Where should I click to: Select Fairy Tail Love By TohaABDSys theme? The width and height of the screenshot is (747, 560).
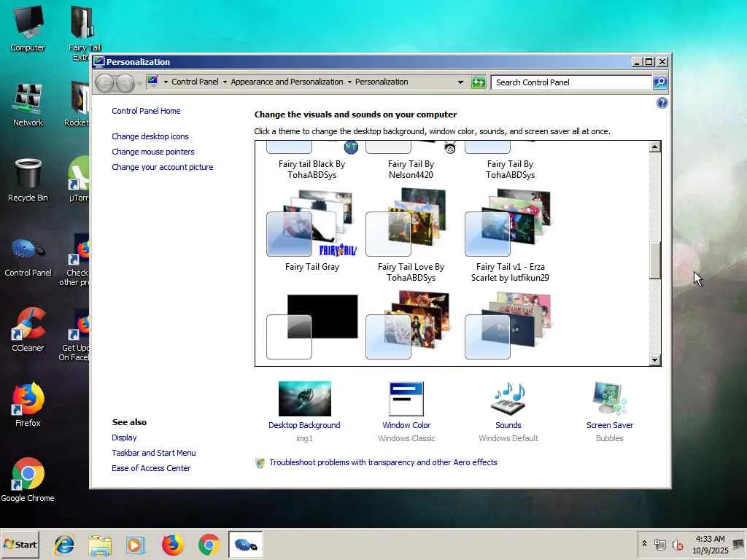click(x=411, y=235)
